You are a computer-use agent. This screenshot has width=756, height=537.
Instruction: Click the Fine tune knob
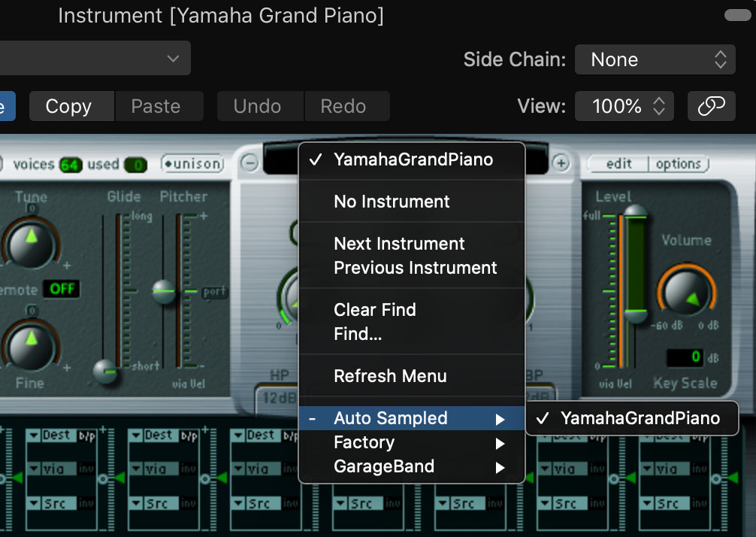pos(31,346)
